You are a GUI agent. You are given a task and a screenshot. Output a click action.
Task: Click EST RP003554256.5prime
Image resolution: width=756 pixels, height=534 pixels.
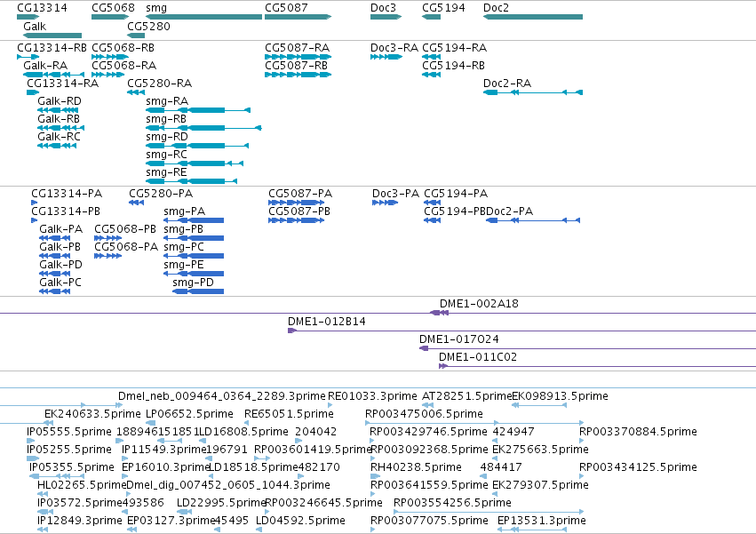pyautogui.click(x=452, y=503)
